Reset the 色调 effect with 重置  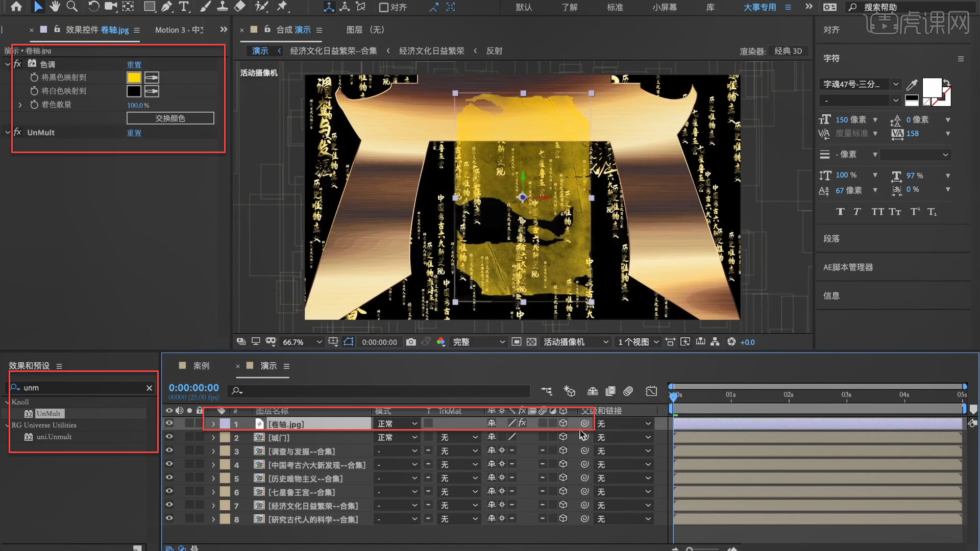pos(134,65)
